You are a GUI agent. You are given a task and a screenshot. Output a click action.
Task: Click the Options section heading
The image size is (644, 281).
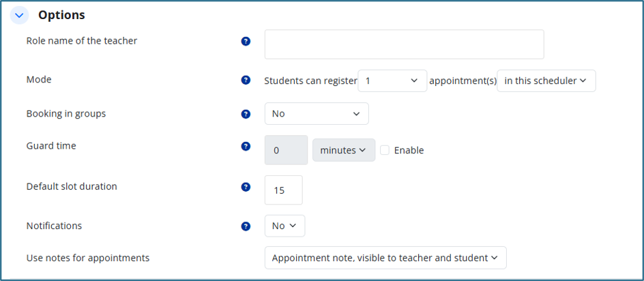(x=61, y=15)
